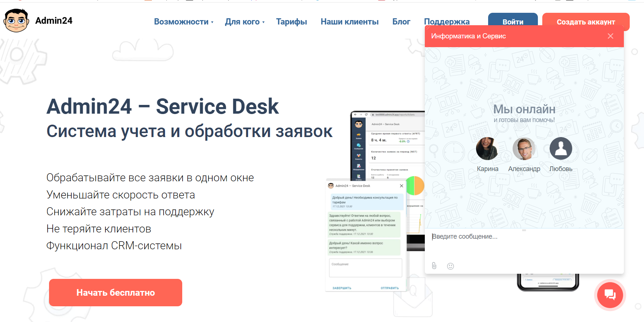The width and height of the screenshot is (644, 322).
Task: Click the Войти button
Action: (513, 22)
